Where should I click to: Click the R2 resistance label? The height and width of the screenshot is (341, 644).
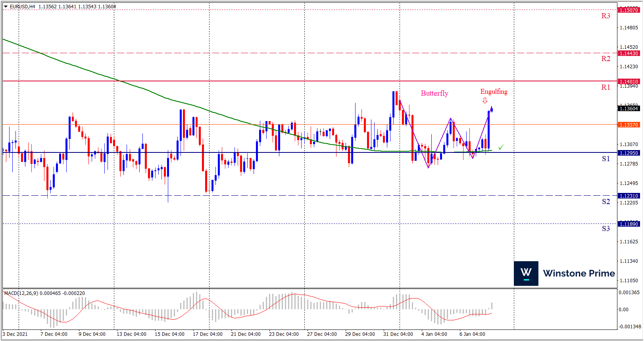point(606,59)
